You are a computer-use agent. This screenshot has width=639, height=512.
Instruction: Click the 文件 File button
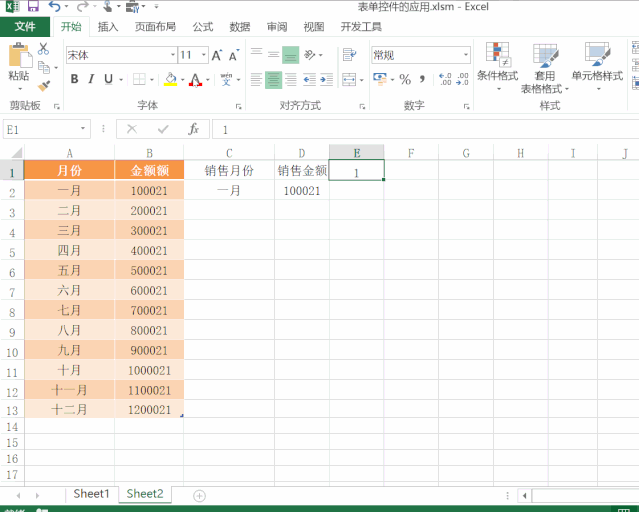coord(25,27)
